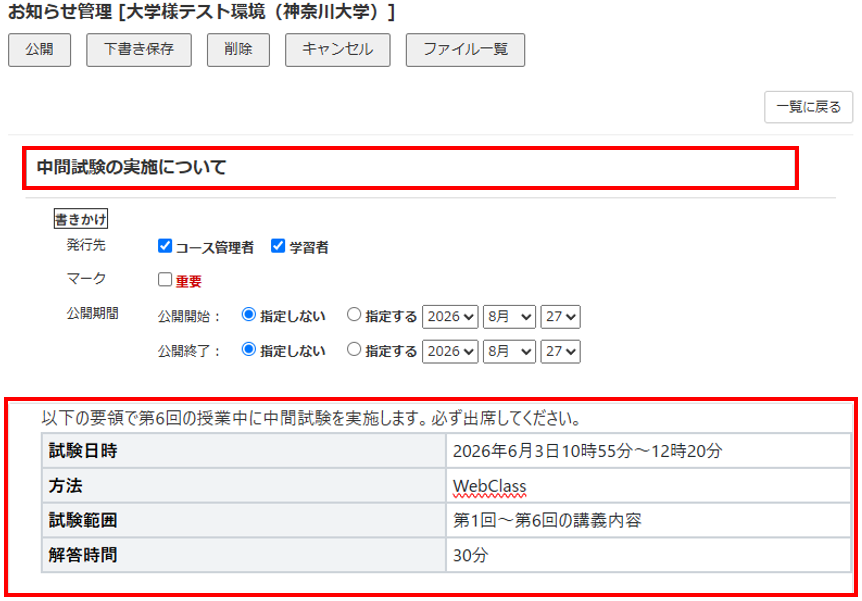Edit the title field 中間試験の実施について

(x=410, y=168)
